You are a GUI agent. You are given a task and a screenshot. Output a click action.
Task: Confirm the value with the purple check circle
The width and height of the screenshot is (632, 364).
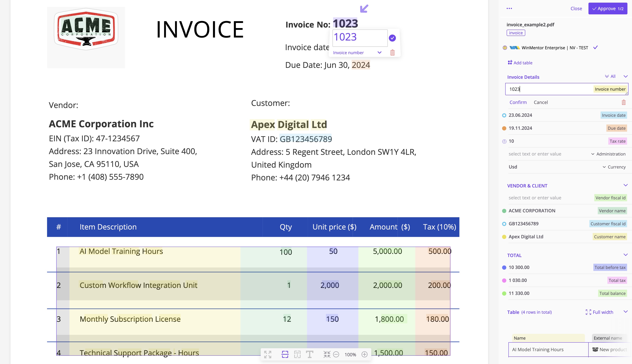pos(392,38)
